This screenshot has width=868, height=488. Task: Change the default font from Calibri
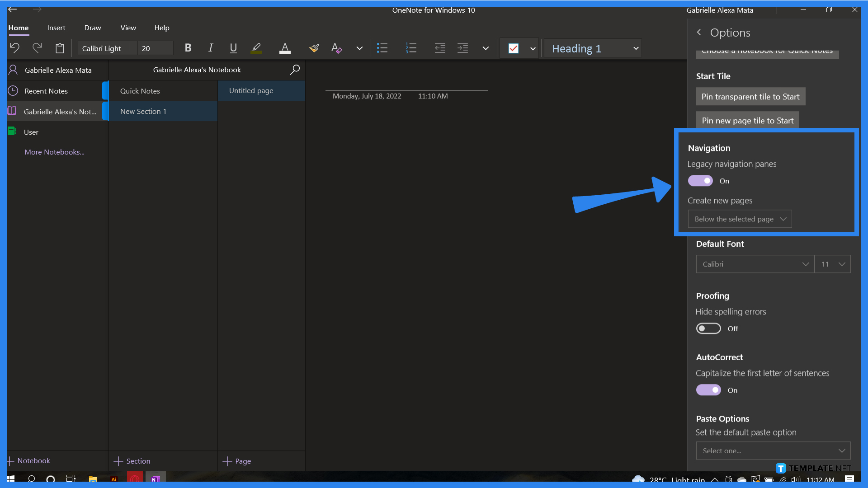pos(754,264)
